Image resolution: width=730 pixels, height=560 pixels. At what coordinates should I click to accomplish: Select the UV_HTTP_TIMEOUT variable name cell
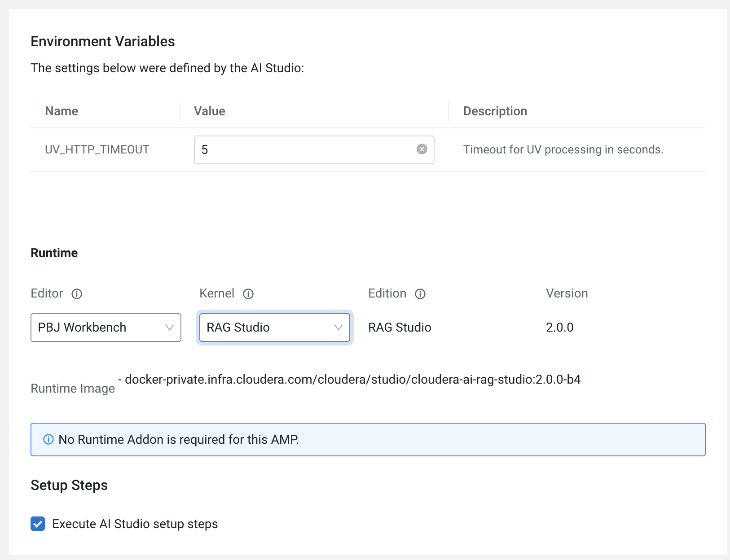(97, 150)
